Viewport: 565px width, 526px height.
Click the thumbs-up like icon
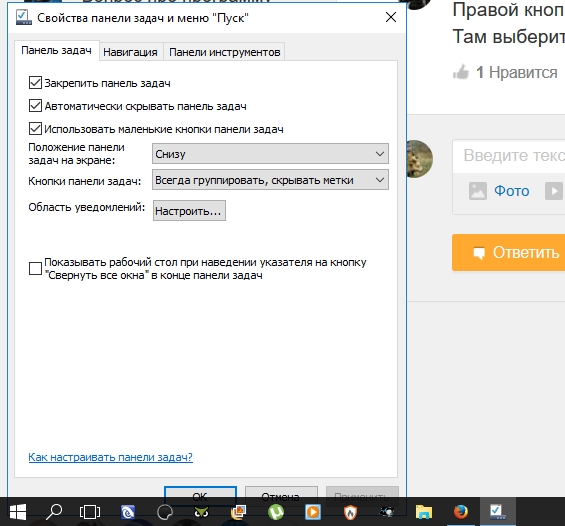(x=461, y=72)
